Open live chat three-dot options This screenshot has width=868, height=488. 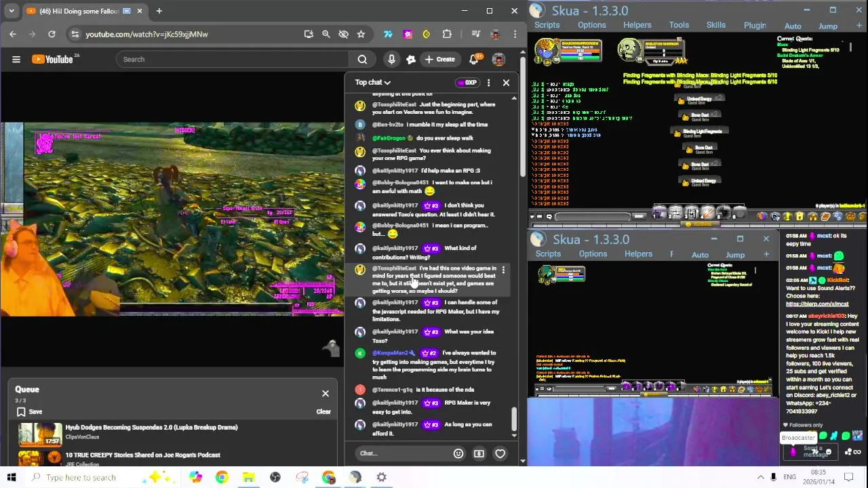point(488,83)
